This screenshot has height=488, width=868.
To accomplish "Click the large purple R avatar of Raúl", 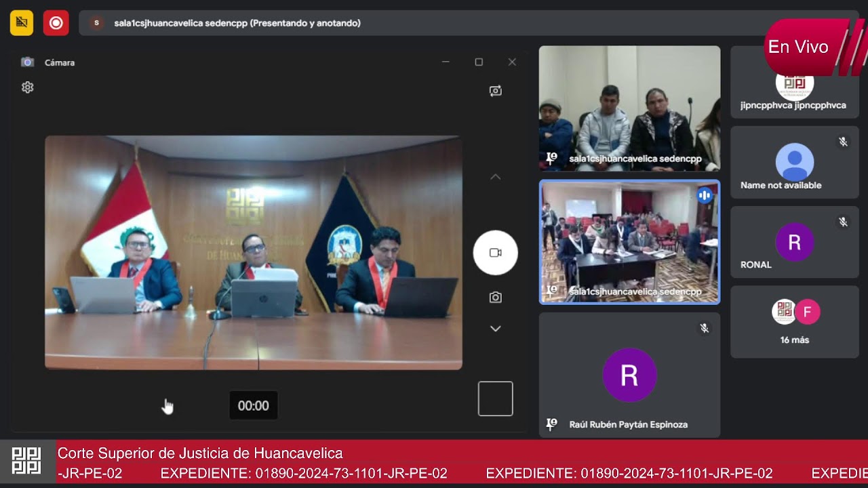I will [629, 375].
